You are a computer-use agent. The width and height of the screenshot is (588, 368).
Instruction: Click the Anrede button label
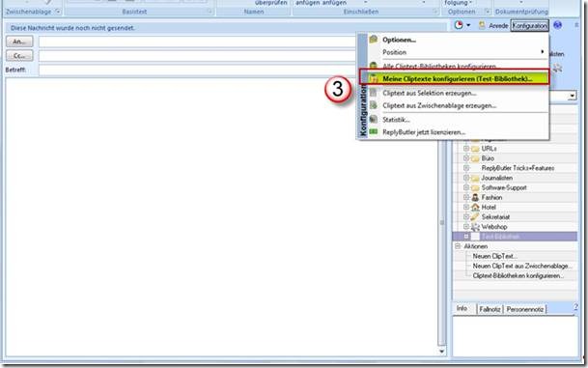498,26
